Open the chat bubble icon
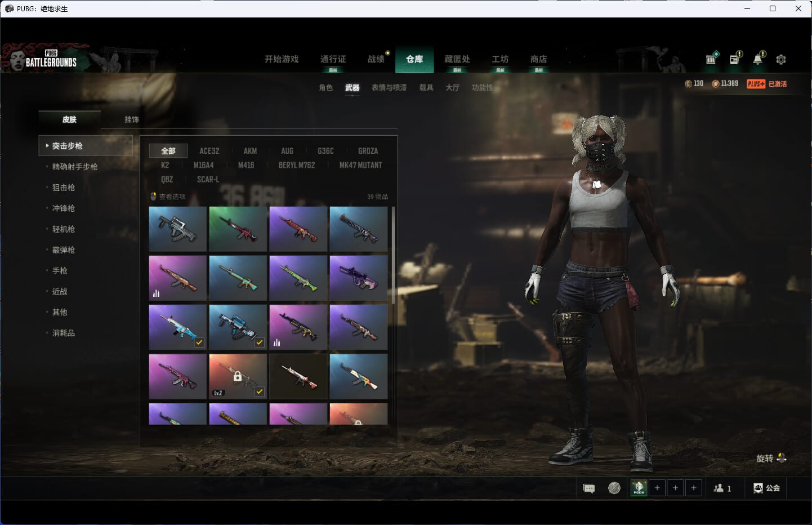Viewport: 812px width, 525px height. coord(589,488)
